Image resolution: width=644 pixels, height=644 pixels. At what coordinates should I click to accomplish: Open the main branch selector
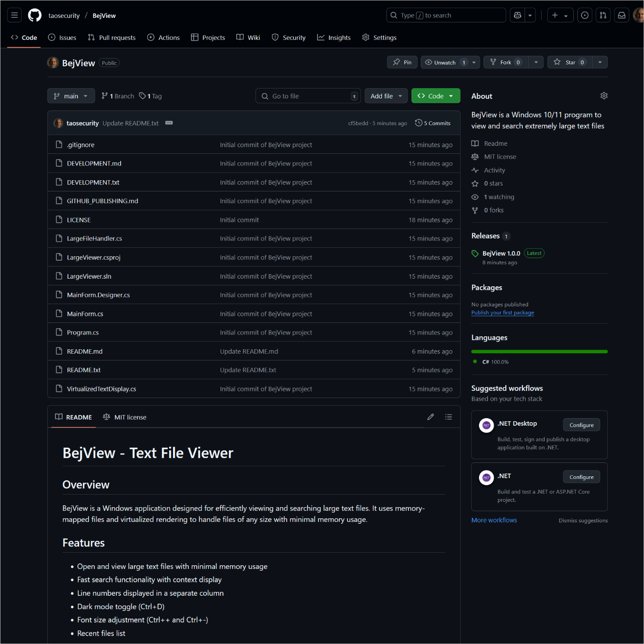coord(71,96)
